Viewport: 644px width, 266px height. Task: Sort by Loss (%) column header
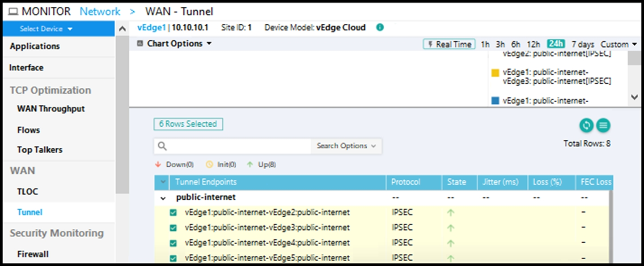[x=547, y=182]
